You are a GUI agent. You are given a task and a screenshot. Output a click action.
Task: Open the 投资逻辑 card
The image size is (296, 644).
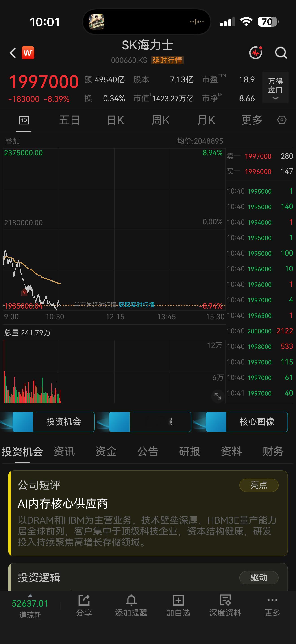pos(148,577)
